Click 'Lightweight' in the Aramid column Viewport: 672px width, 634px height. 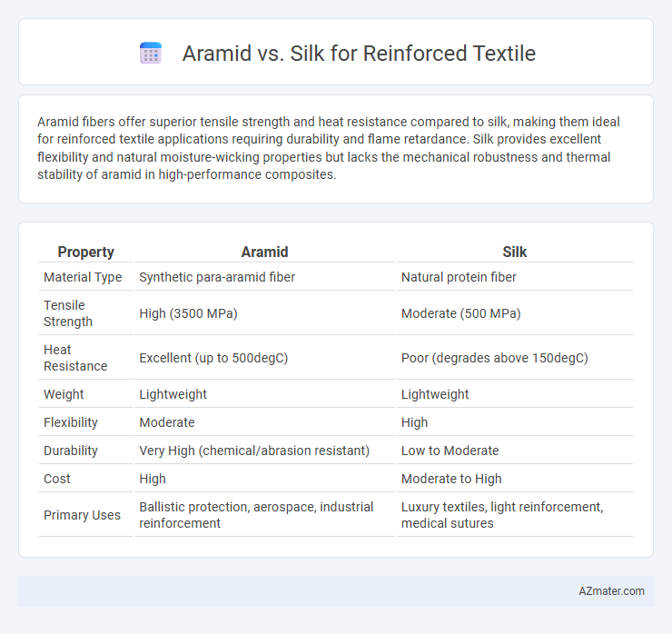tap(173, 394)
